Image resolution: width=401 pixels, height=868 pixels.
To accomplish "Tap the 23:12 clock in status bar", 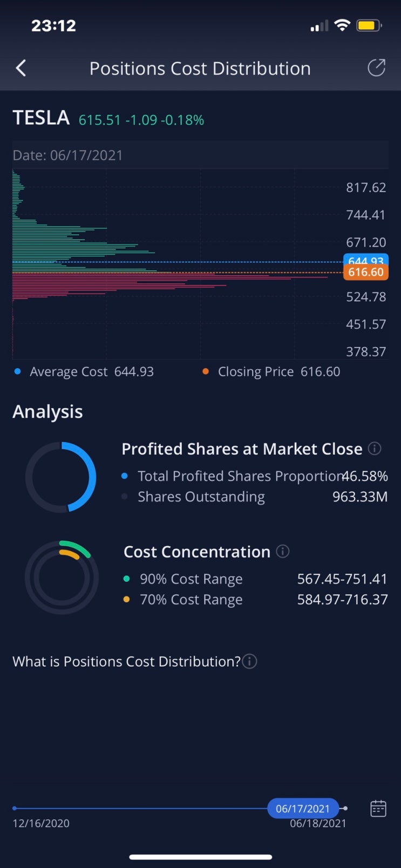I will coord(53,25).
